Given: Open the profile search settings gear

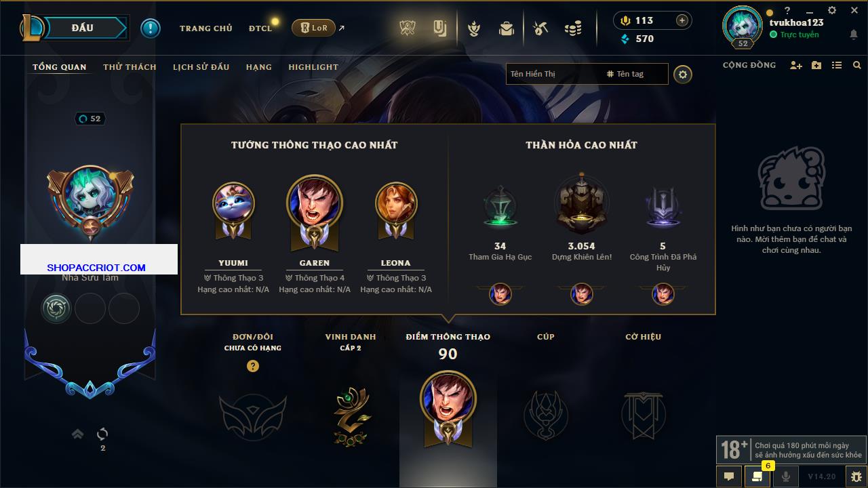Looking at the screenshot, I should (x=683, y=75).
